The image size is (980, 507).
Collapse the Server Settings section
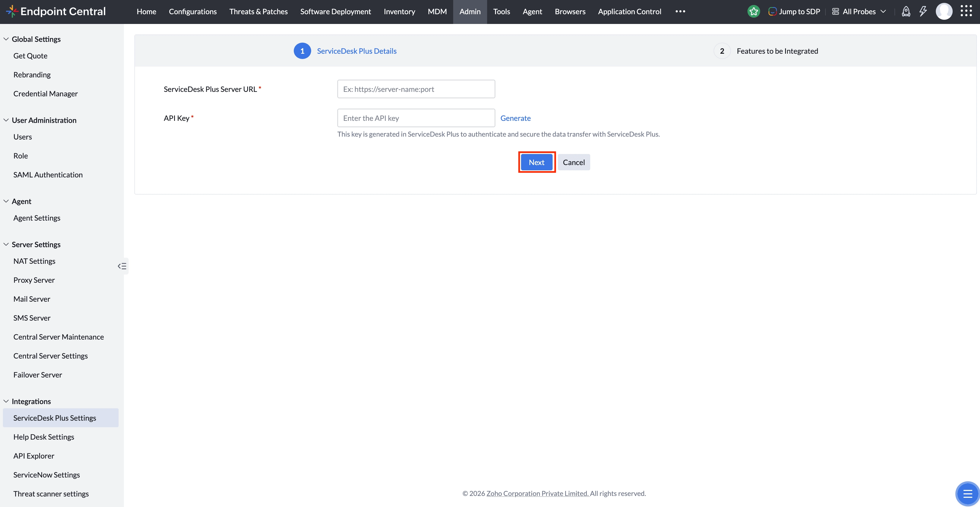coord(6,244)
